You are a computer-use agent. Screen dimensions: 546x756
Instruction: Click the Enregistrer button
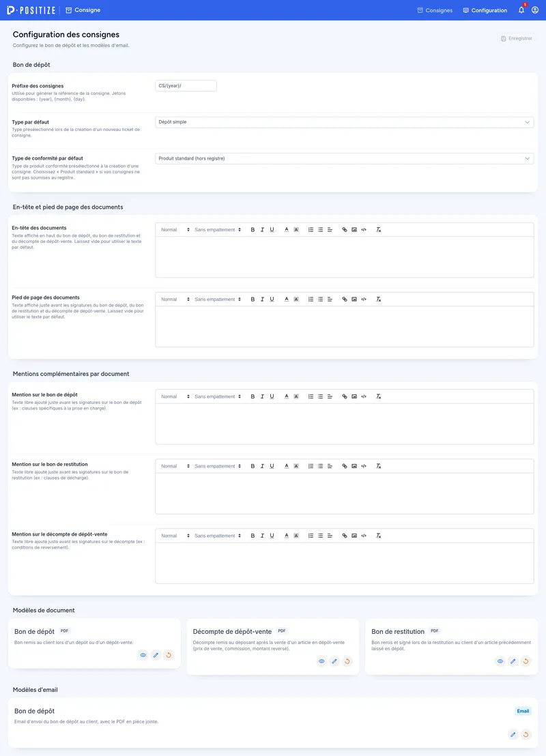(x=517, y=38)
